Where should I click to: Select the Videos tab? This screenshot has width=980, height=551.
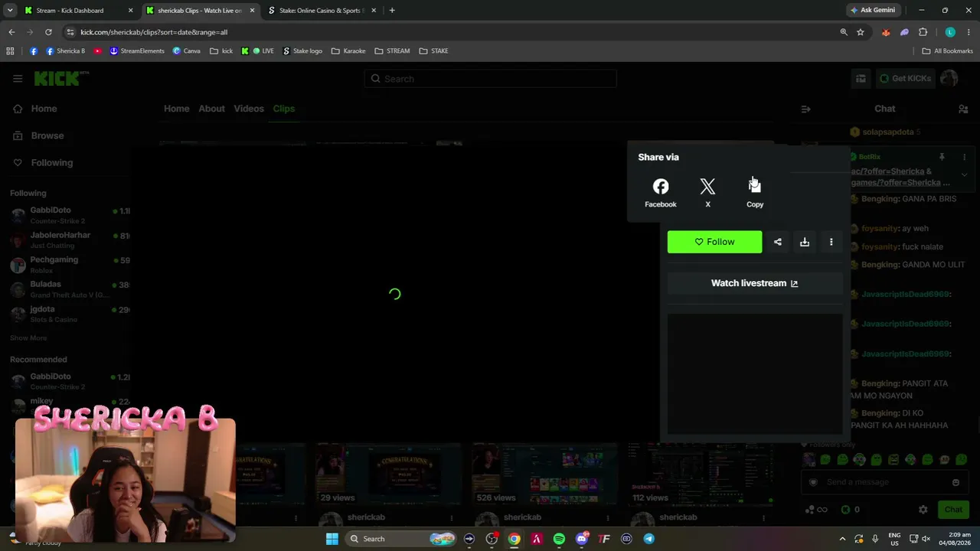[x=249, y=109]
